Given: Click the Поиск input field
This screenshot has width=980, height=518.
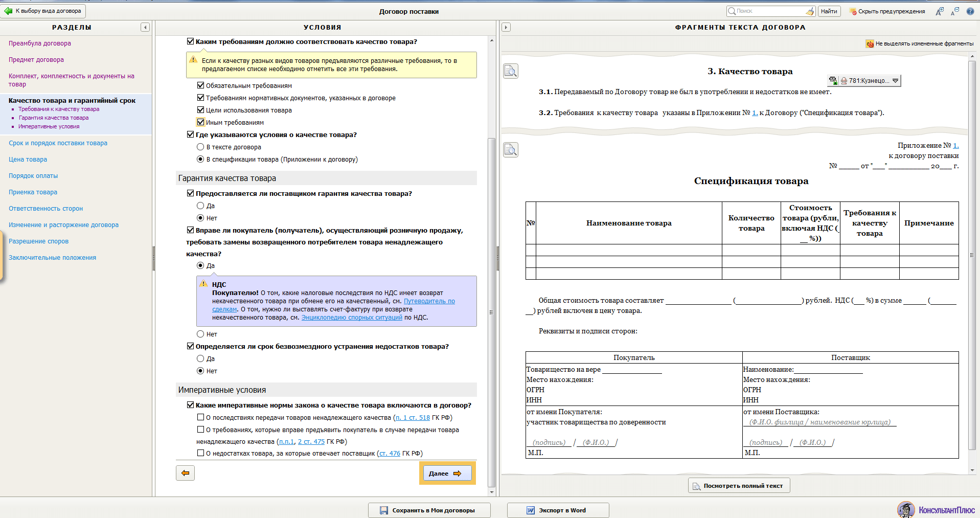Looking at the screenshot, I should pos(770,11).
